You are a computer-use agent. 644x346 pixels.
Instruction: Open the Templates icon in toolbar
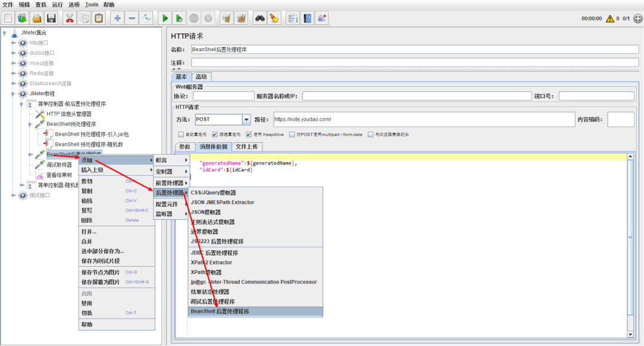click(22, 18)
